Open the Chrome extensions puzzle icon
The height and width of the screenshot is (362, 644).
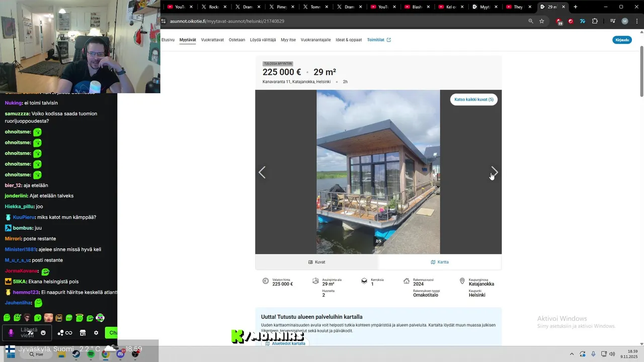tap(595, 21)
